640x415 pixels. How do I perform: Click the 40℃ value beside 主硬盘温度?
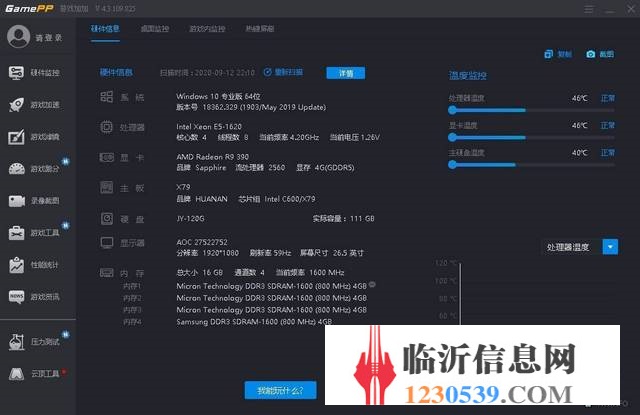point(580,153)
